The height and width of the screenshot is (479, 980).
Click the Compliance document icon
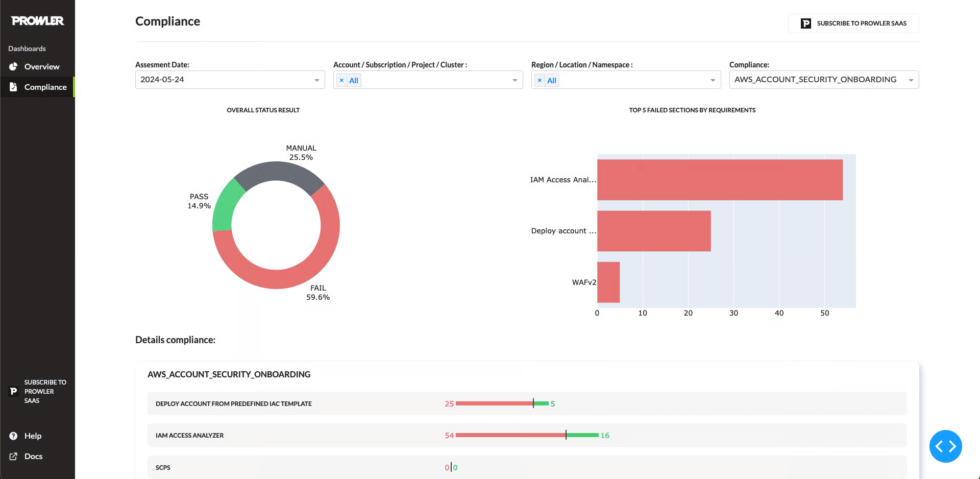[x=14, y=87]
